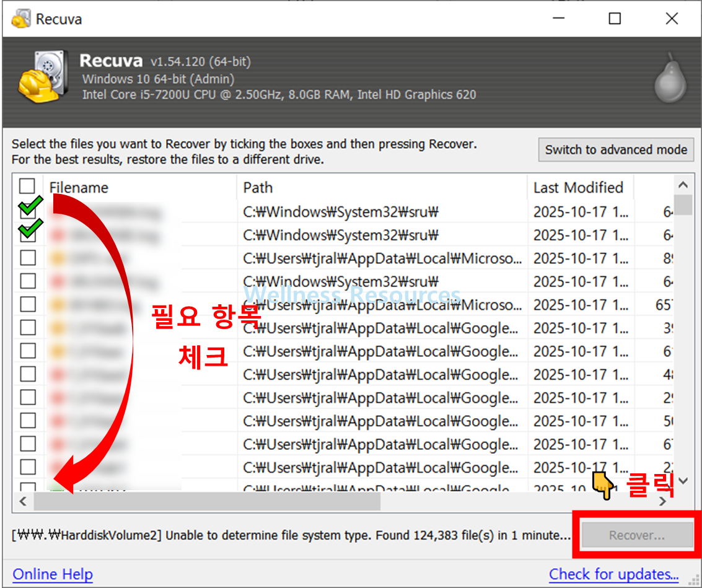
Task: Switch to advanced mode
Action: pyautogui.click(x=616, y=149)
